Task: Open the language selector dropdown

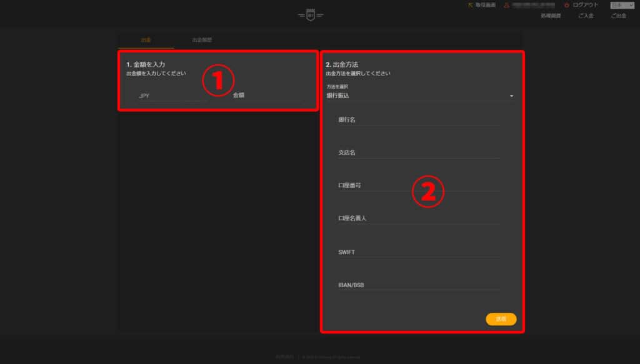Action: (622, 5)
